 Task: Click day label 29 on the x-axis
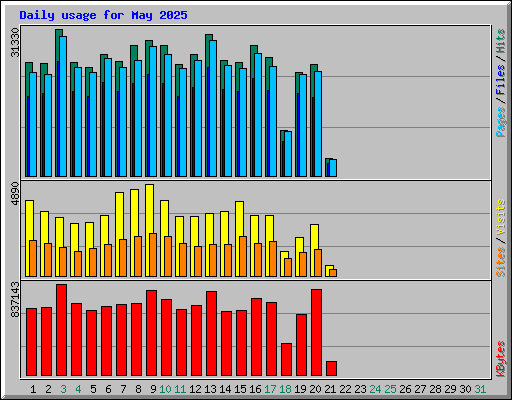point(450,389)
